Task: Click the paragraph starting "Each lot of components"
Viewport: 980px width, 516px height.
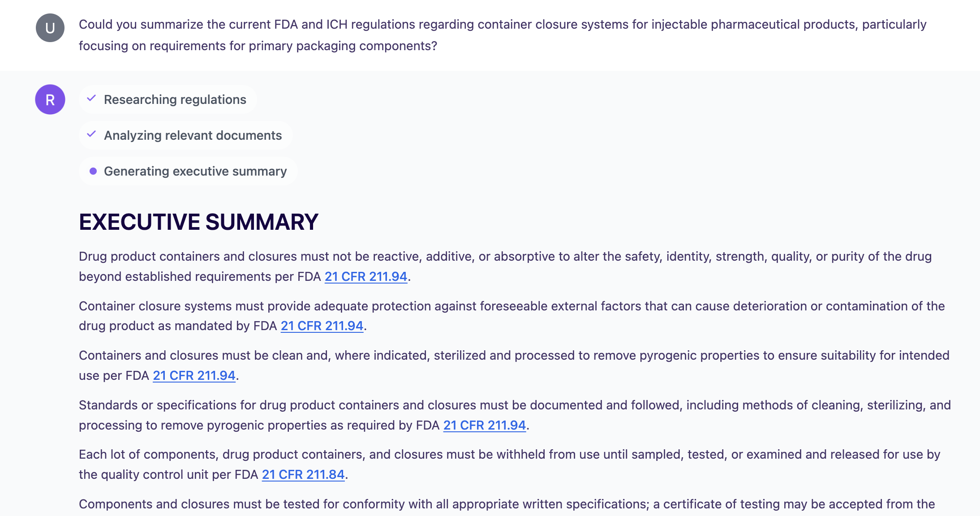Action: (x=509, y=455)
